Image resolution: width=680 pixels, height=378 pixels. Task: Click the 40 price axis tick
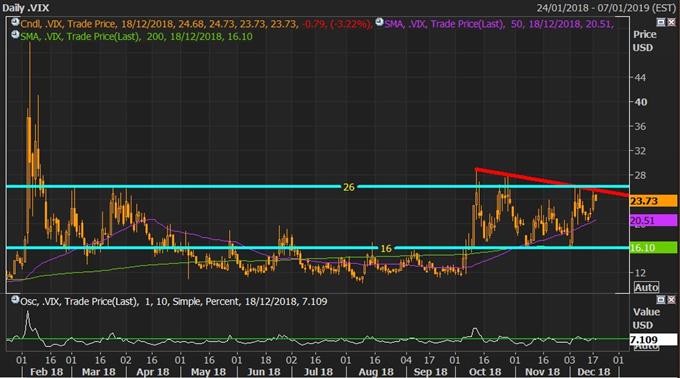(640, 102)
